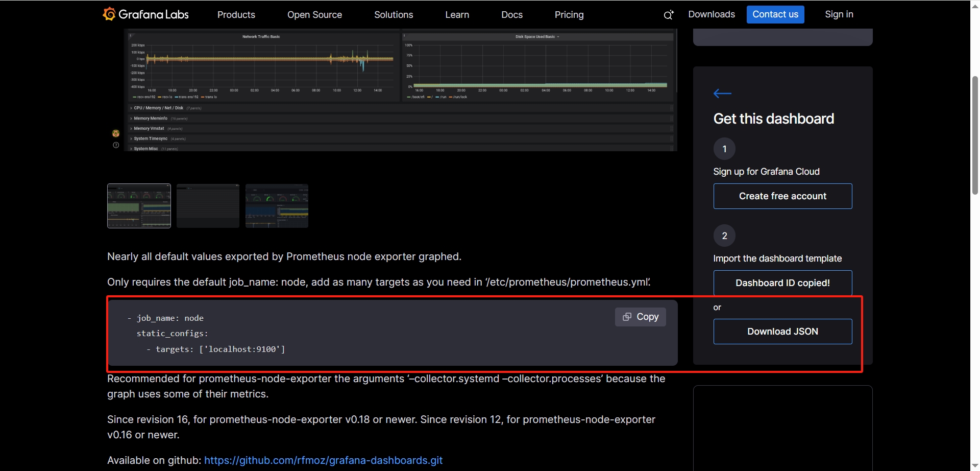The width and height of the screenshot is (980, 471).
Task: Click the avatar icon beside dashboard preview
Action: [116, 133]
